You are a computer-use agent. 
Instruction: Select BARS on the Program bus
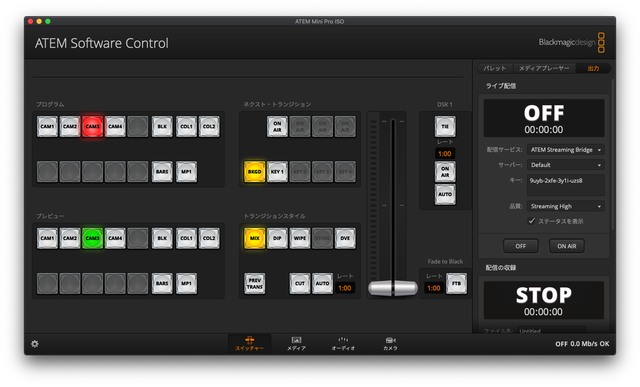coord(162,171)
